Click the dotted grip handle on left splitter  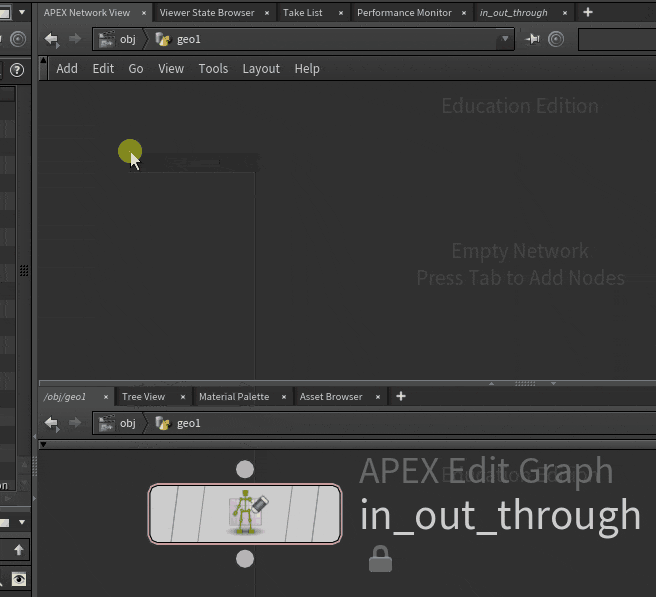(24, 271)
